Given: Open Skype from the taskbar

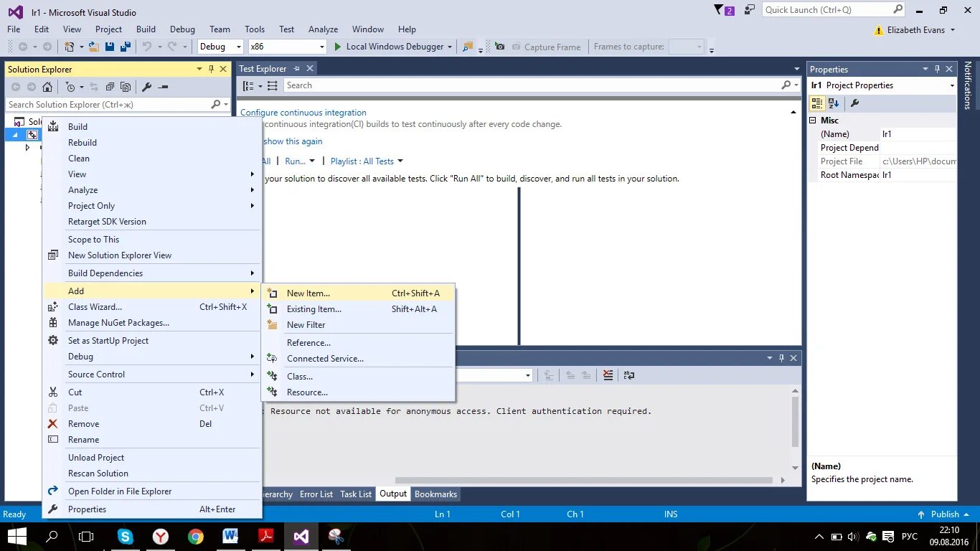Looking at the screenshot, I should (x=126, y=537).
